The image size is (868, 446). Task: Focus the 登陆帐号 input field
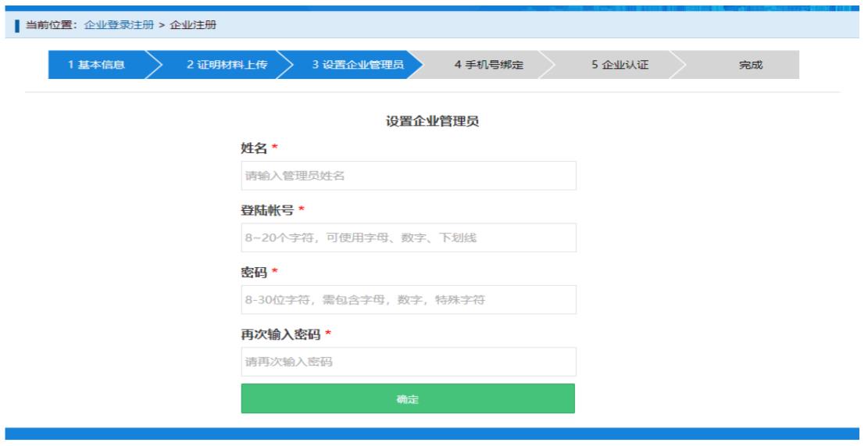(409, 237)
